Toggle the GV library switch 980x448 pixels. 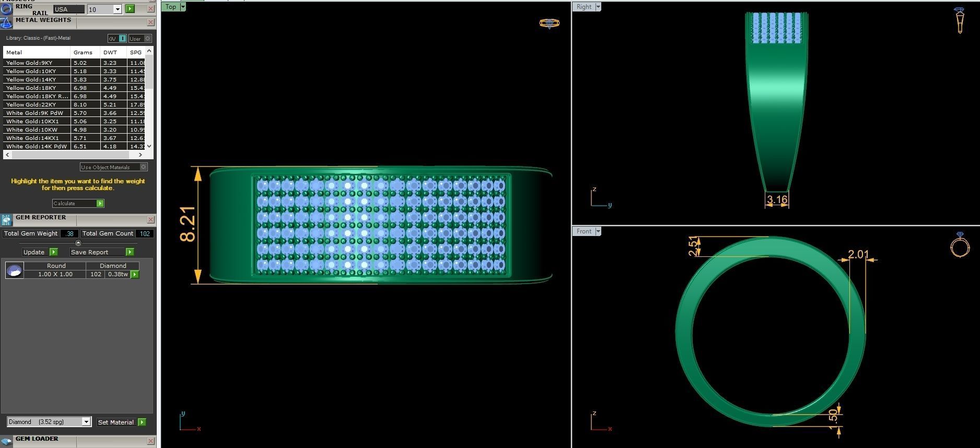point(117,39)
